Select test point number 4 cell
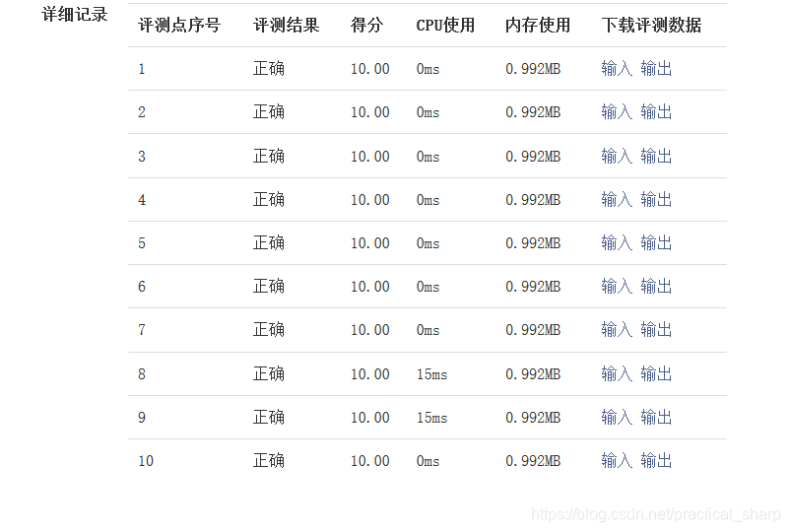Image resolution: width=790 pixels, height=532 pixels. (x=142, y=200)
